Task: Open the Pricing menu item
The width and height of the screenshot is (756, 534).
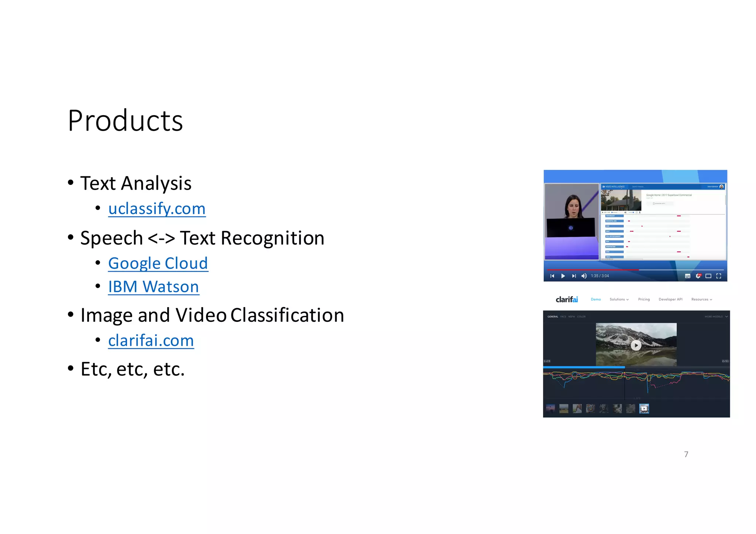Action: (644, 299)
